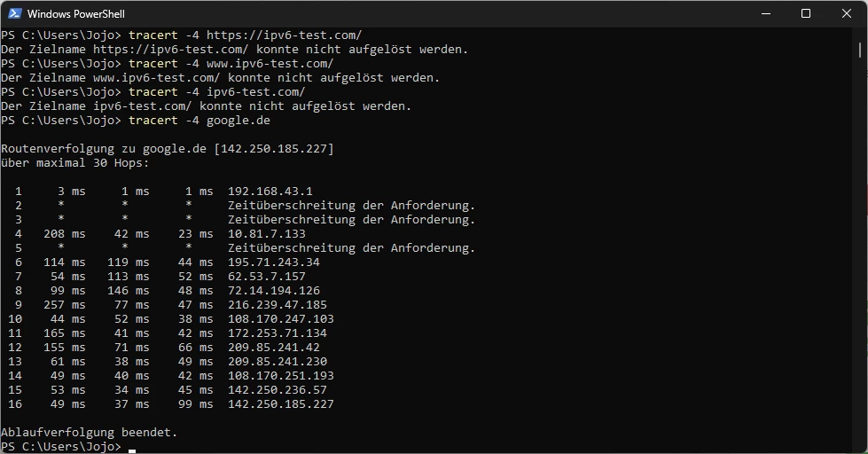This screenshot has width=868, height=454.
Task: Click hop 9 address 216.239.47.185
Action: [x=278, y=305]
